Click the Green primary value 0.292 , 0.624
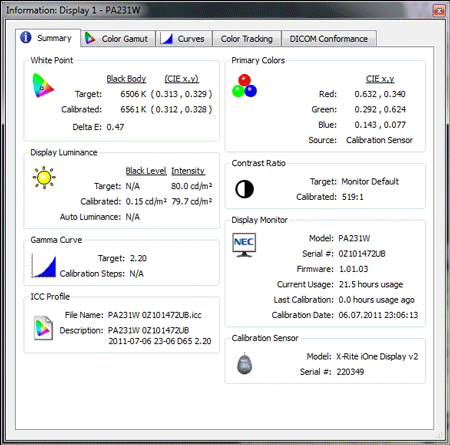This screenshot has height=445, width=450. [380, 109]
